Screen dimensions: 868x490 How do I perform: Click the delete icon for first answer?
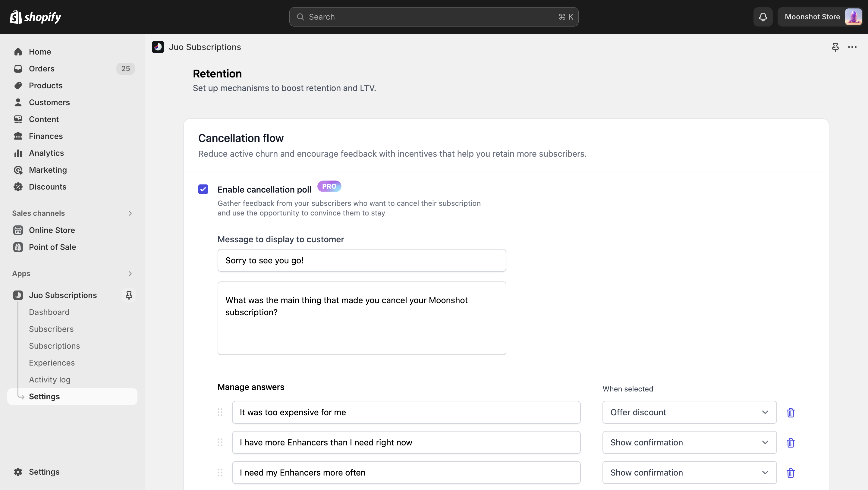(x=791, y=413)
